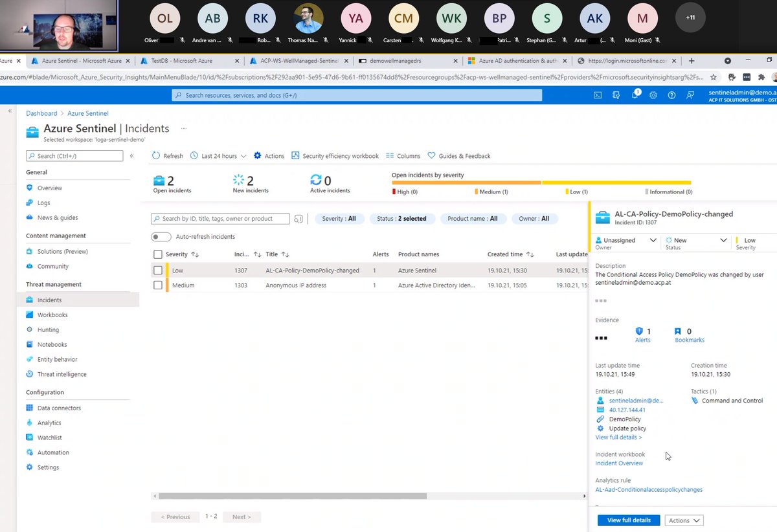Viewport: 777px width, 532px height.
Task: Click directory and subscription filter icon
Action: [616, 95]
